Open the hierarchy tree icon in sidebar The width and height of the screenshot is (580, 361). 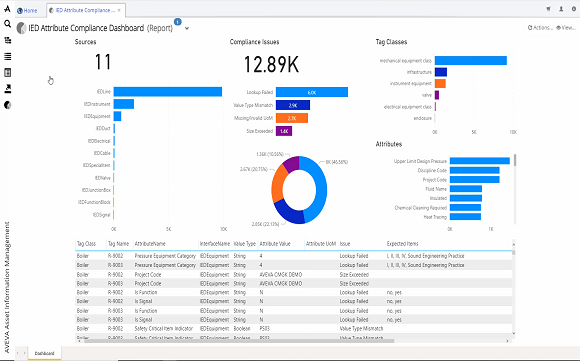pos(7,40)
